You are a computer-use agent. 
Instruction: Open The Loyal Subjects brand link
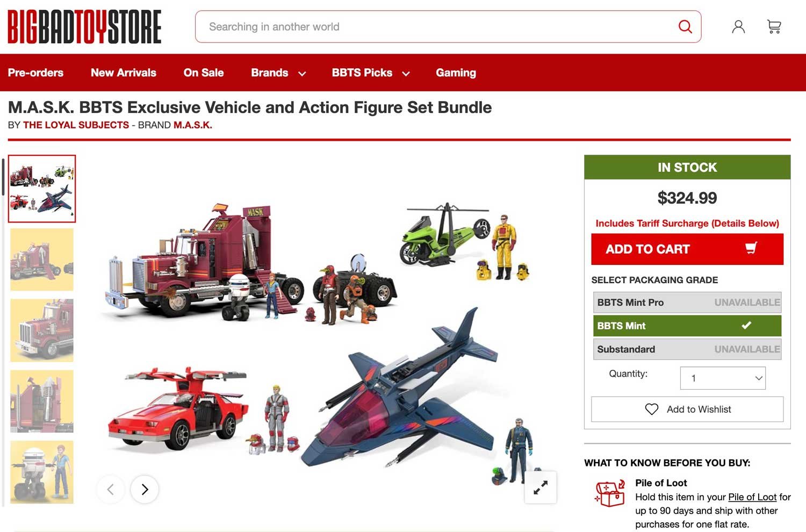[76, 125]
